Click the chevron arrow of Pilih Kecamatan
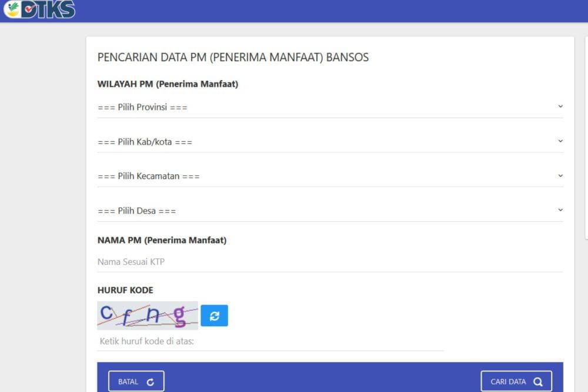Screen dimensions: 588x392 [560, 175]
